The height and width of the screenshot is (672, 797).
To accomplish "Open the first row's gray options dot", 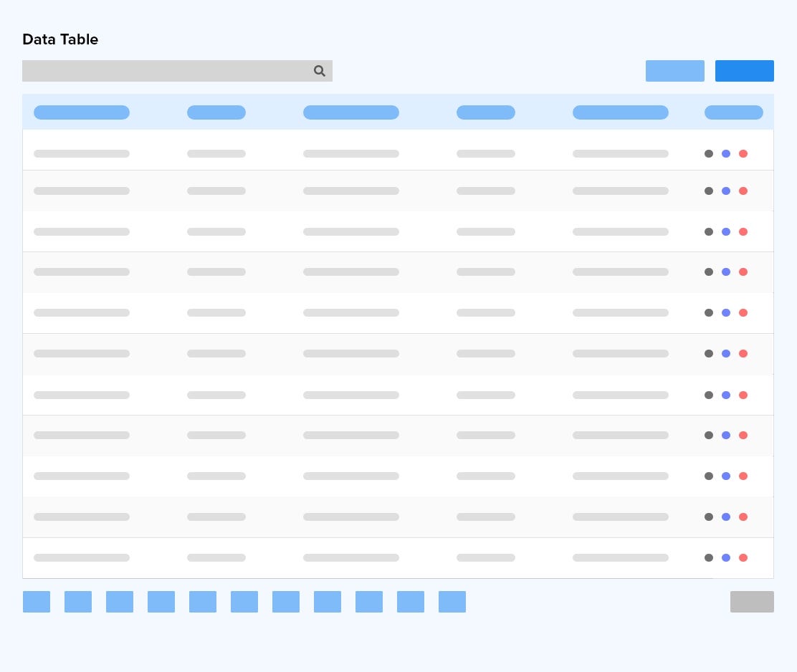I will tap(709, 153).
